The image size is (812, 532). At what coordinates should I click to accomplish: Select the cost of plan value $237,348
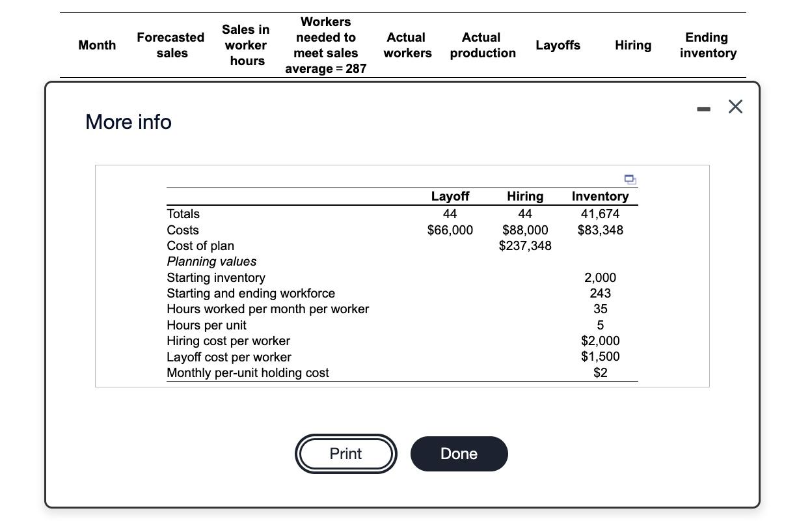[x=525, y=245]
